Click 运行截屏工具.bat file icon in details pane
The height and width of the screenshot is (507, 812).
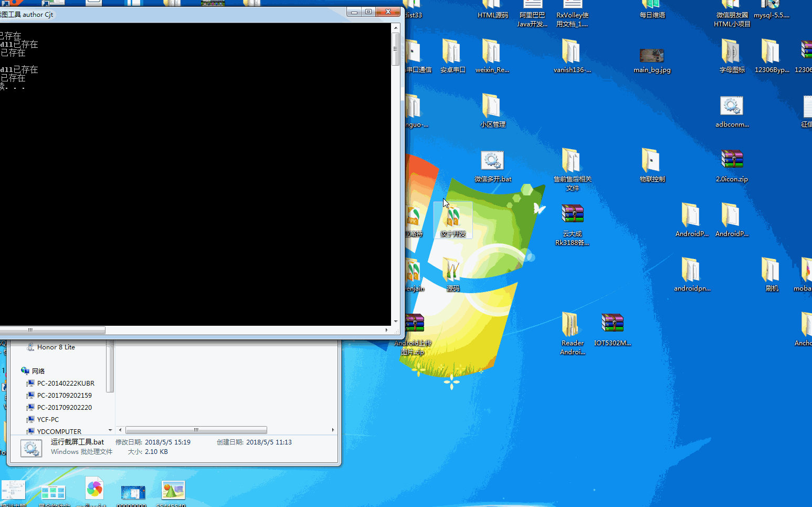click(x=31, y=448)
